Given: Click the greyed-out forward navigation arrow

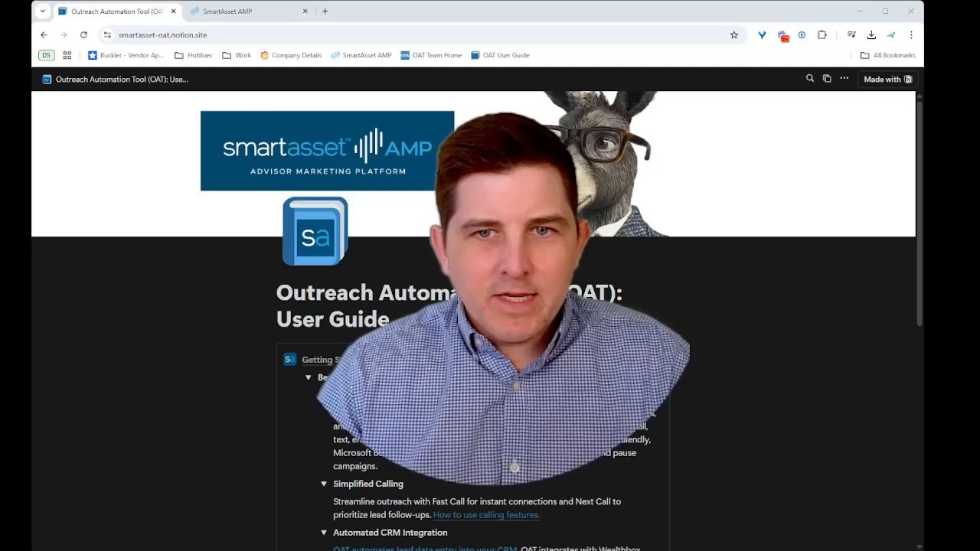Looking at the screenshot, I should 64,34.
